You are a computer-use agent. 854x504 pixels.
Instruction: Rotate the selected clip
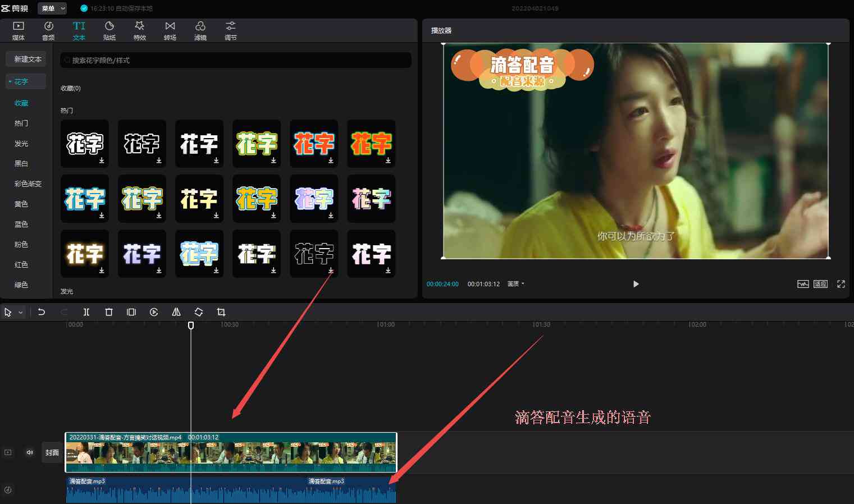(x=199, y=312)
